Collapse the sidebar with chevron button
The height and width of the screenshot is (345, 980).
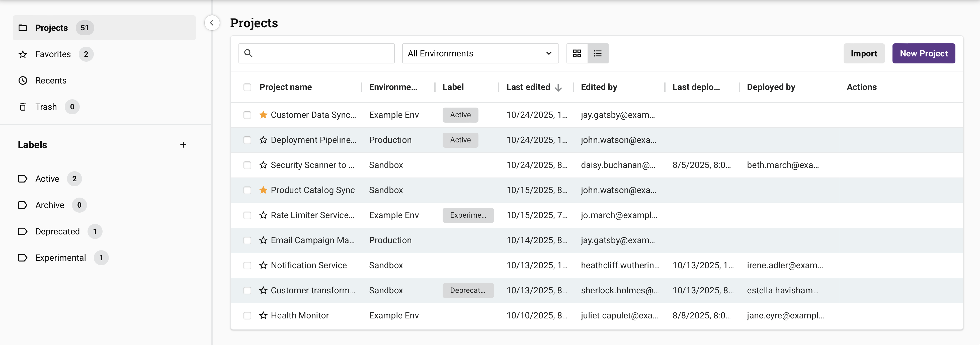[x=212, y=23]
